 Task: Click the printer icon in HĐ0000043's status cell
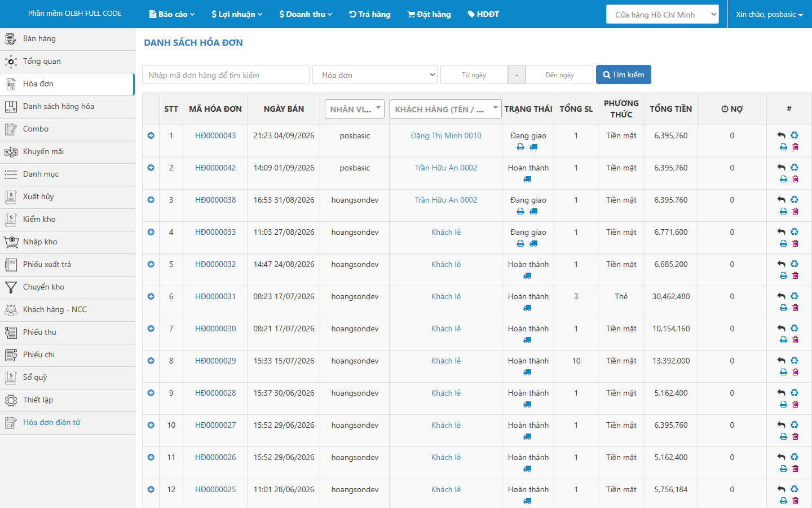tap(520, 147)
